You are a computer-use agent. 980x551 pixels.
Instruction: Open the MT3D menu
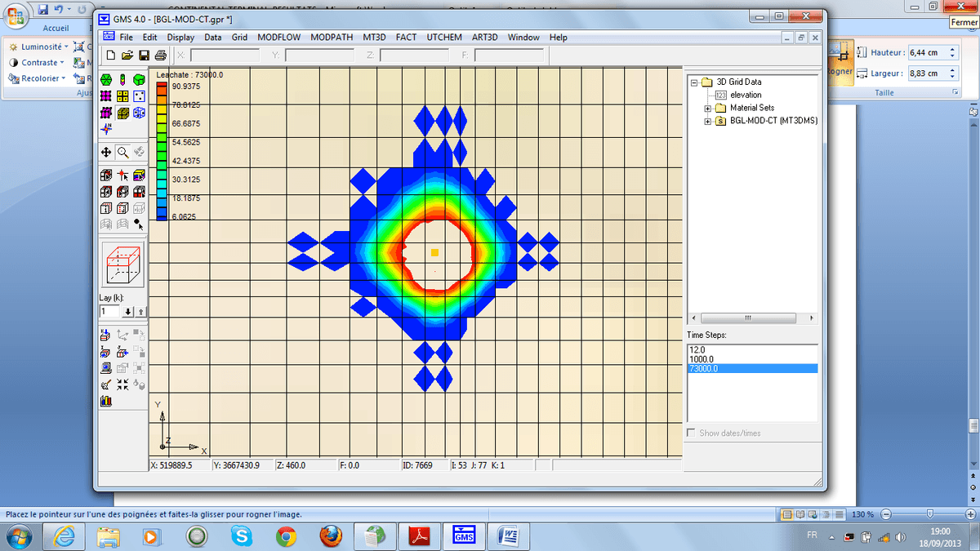[x=375, y=38]
